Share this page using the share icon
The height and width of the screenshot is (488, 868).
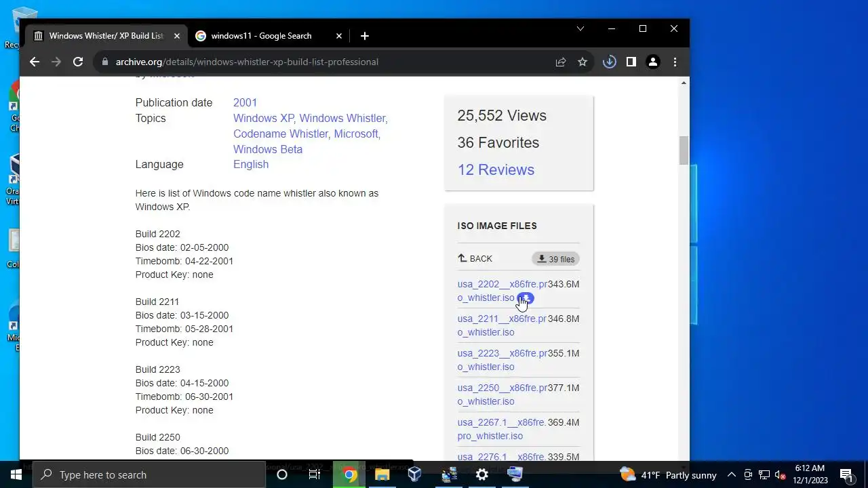(561, 62)
